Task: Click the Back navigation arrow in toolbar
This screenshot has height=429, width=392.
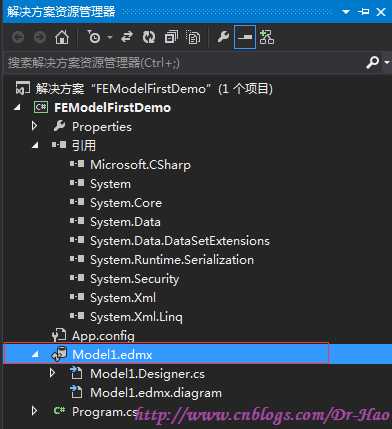Action: pos(18,37)
